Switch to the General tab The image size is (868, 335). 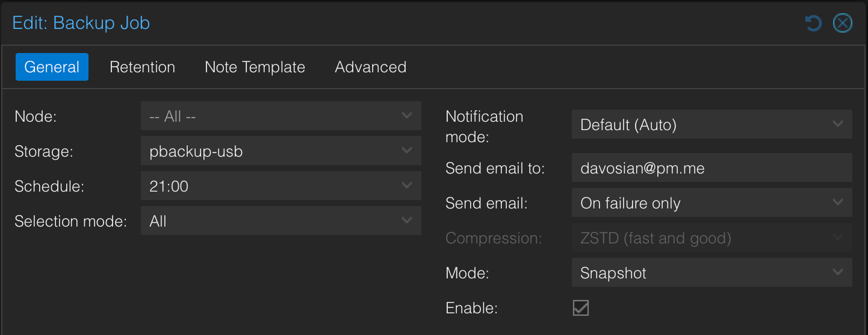[x=52, y=67]
